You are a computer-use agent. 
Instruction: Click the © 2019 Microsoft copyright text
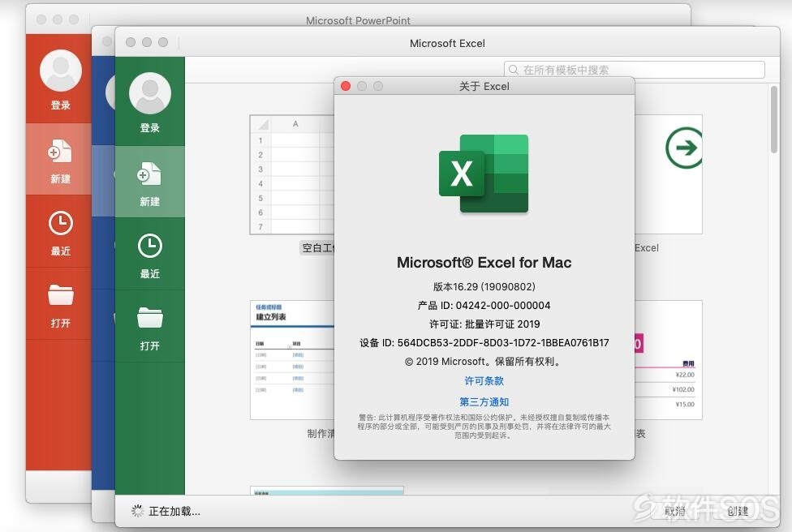point(484,362)
